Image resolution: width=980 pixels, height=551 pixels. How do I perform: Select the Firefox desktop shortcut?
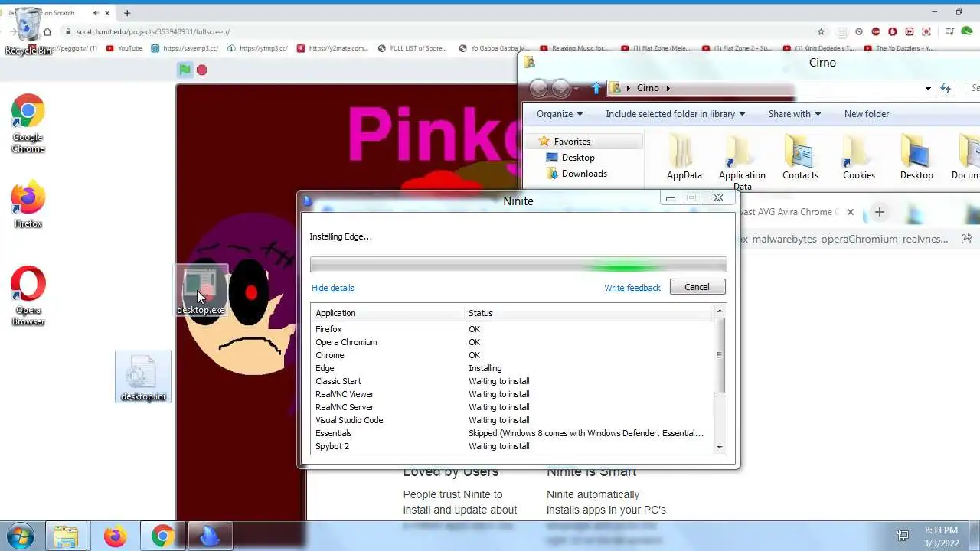(x=28, y=204)
